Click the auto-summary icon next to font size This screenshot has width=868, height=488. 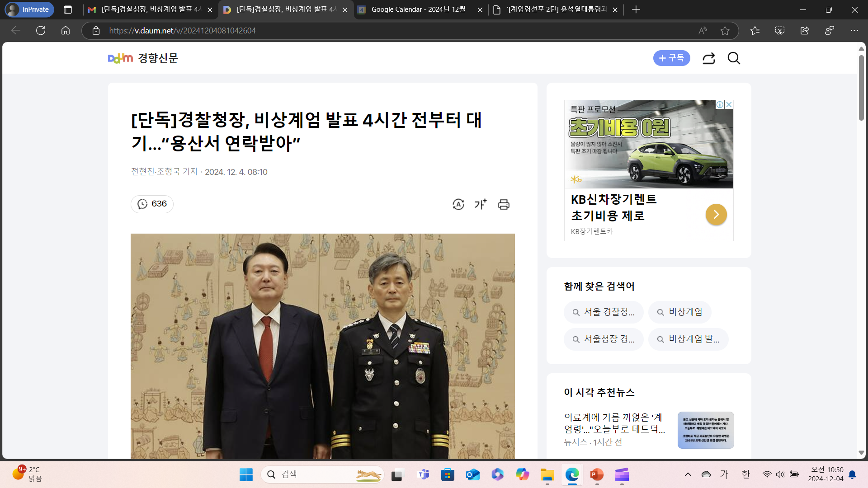(x=458, y=205)
